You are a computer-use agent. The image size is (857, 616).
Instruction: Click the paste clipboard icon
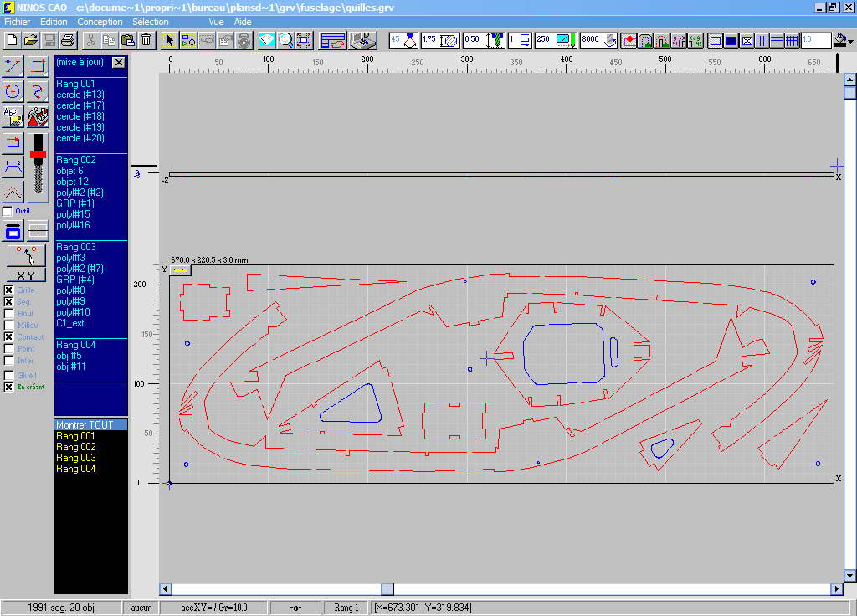(127, 39)
